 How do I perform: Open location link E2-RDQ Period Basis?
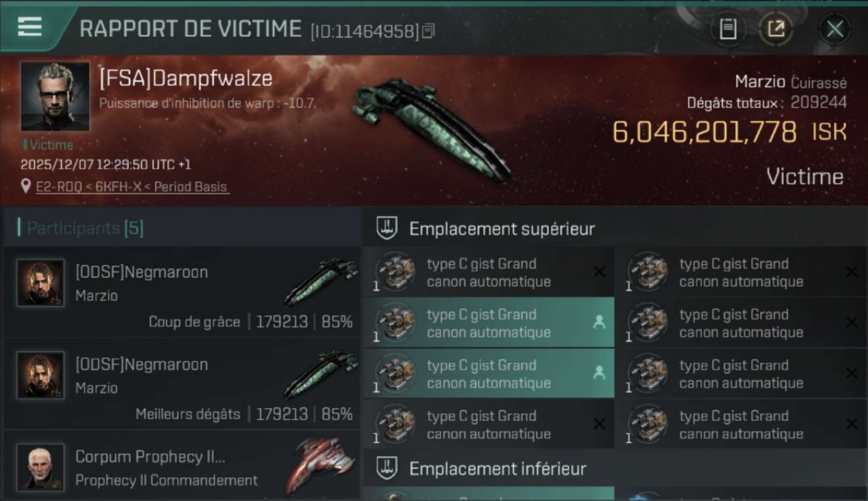pyautogui.click(x=132, y=187)
